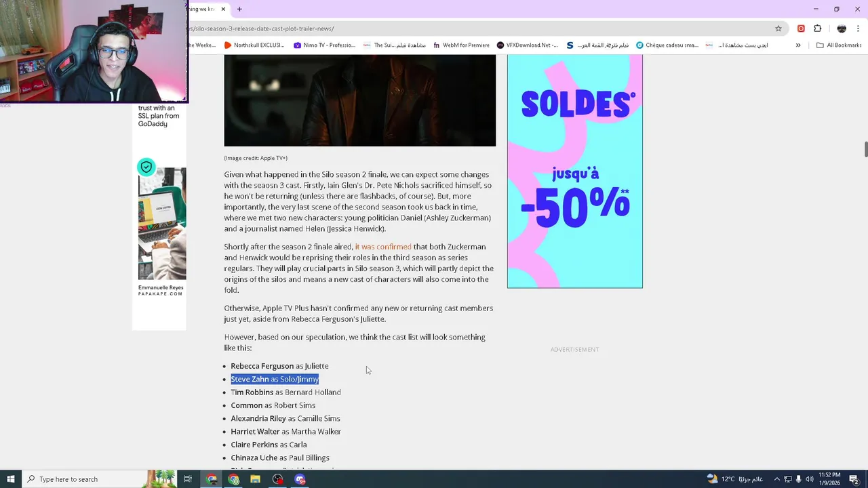Click the laptop ad image in sidebar
Screen dimensions: 868x488
[162, 224]
